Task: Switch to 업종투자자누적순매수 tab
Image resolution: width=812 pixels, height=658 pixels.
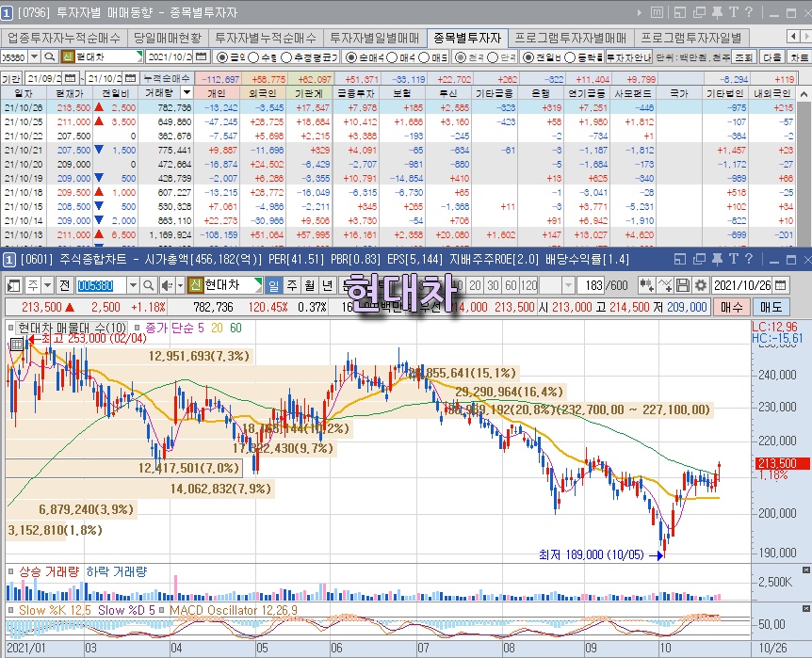Action: pos(64,38)
